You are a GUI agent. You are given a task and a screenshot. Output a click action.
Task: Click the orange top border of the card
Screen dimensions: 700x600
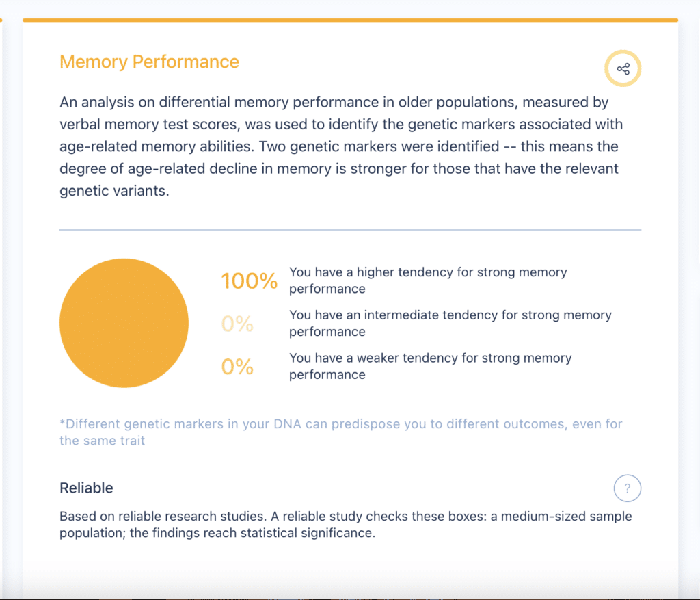(351, 20)
